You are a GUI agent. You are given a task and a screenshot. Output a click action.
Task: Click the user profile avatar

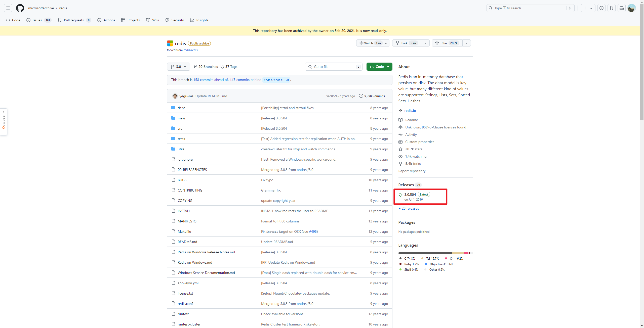(x=631, y=8)
